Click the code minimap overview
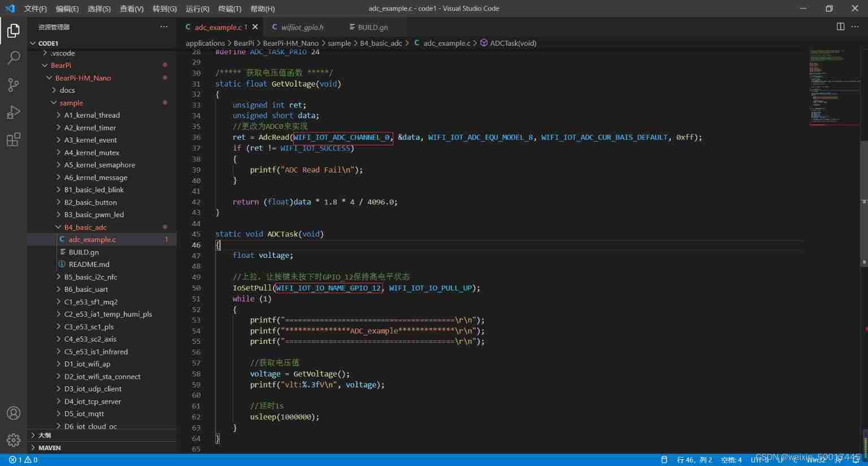 [834, 88]
